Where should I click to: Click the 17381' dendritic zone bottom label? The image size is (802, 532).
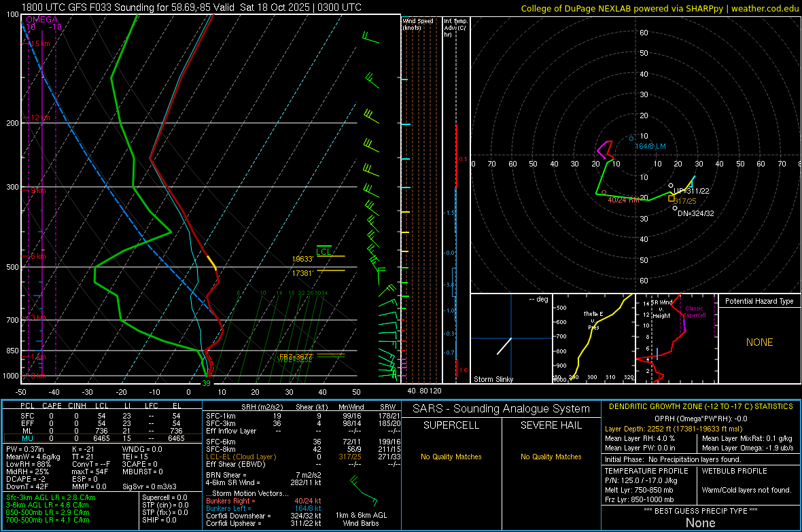tap(303, 274)
